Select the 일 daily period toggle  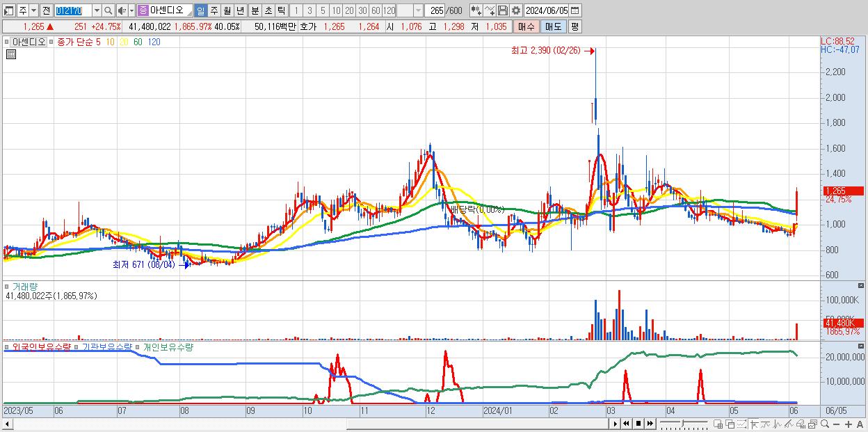pyautogui.click(x=200, y=10)
